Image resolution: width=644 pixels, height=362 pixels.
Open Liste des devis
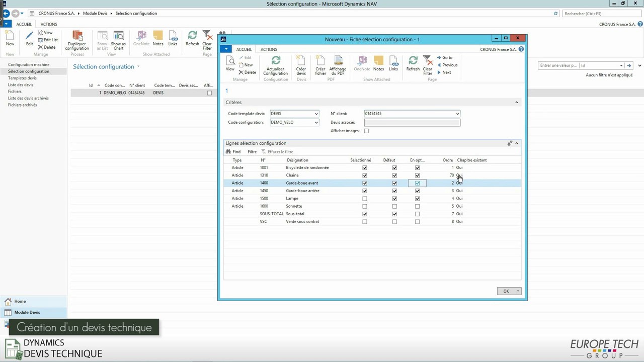pos(21,84)
